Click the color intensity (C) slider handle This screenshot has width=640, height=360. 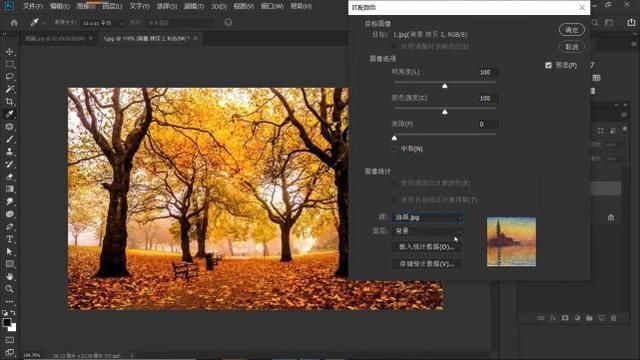[444, 112]
